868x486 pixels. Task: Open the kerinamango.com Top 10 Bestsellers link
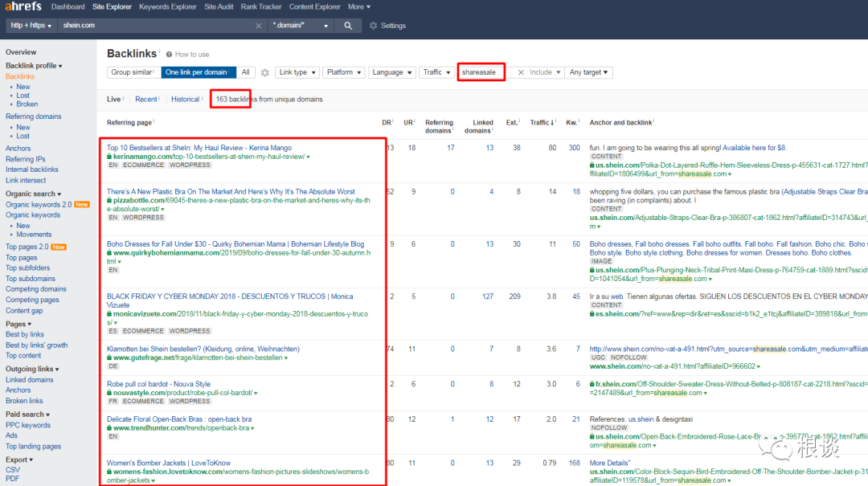click(x=199, y=148)
